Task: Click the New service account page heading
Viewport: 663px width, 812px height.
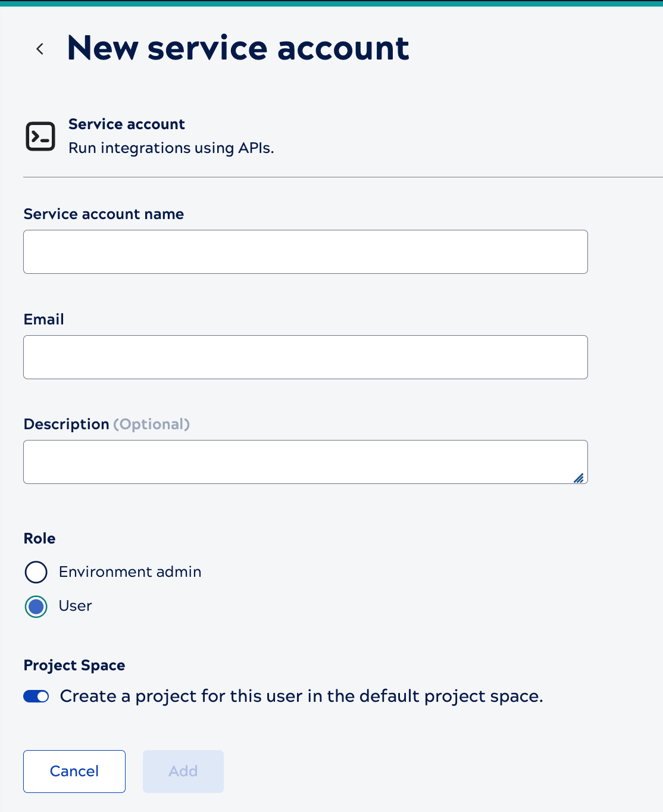Action: coord(238,48)
